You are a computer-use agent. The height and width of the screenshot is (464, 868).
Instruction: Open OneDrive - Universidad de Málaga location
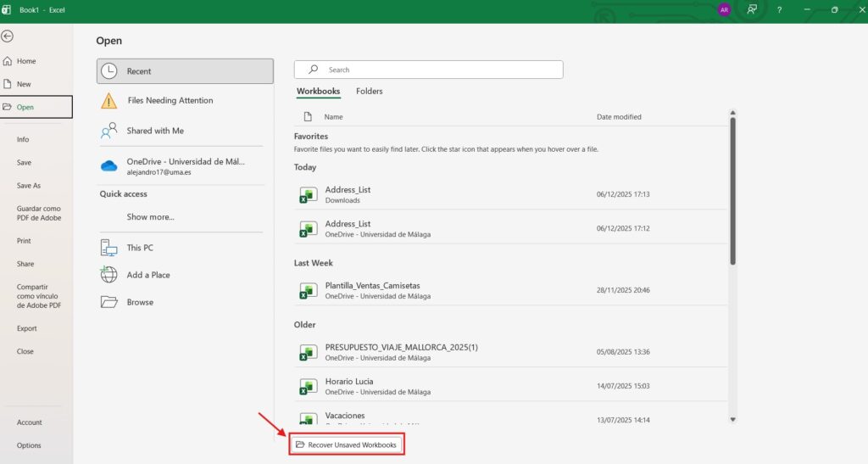pyautogui.click(x=185, y=166)
